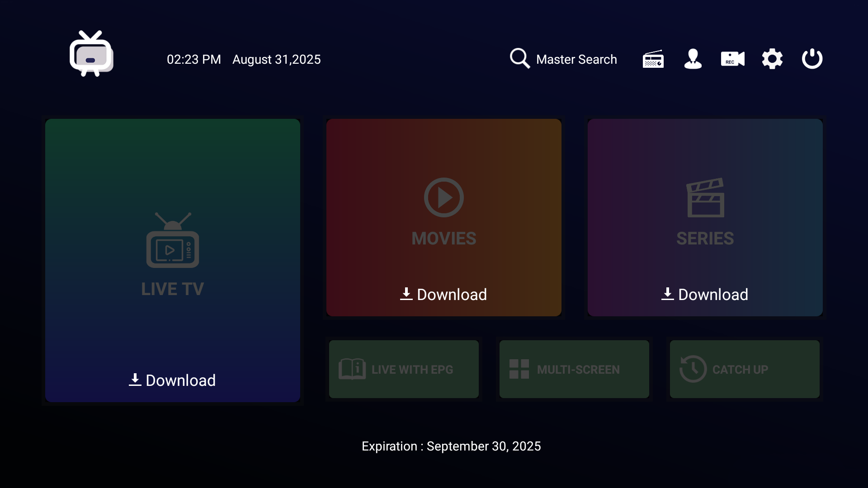Download the Live TV content
This screenshot has width=868, height=488.
click(172, 380)
